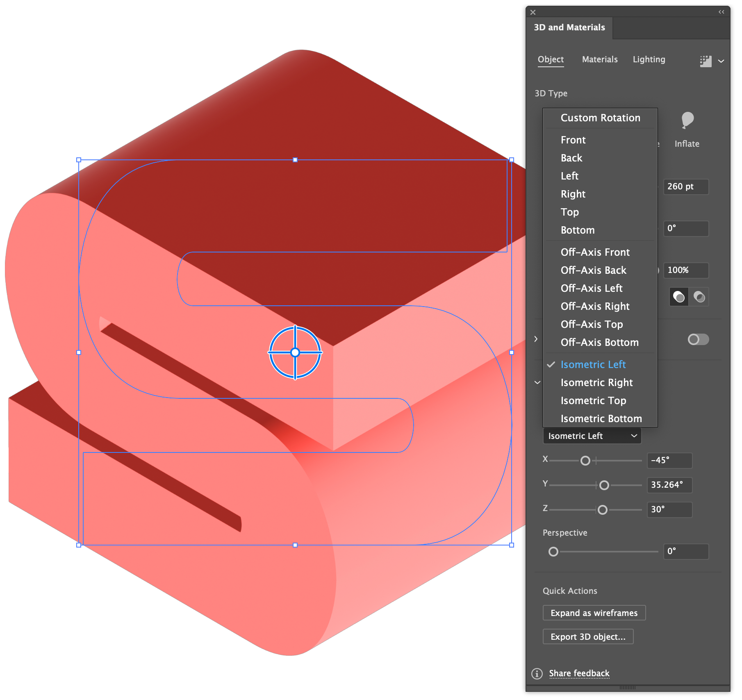Select Custom Rotation menu item
This screenshot has height=700, width=742.
pos(600,118)
